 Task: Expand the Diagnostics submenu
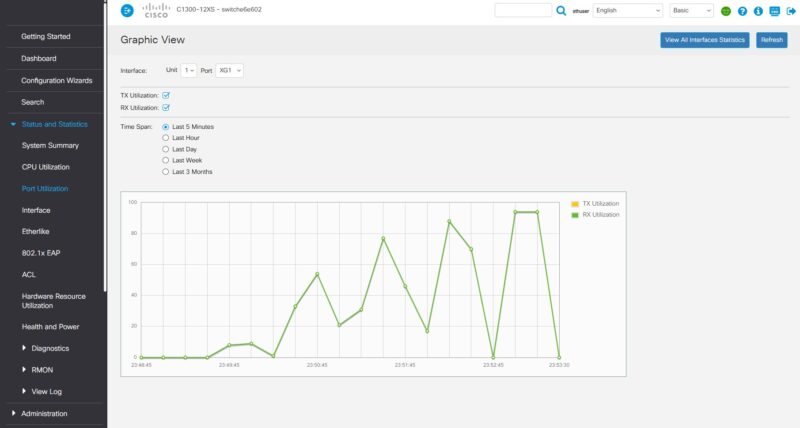click(x=24, y=348)
